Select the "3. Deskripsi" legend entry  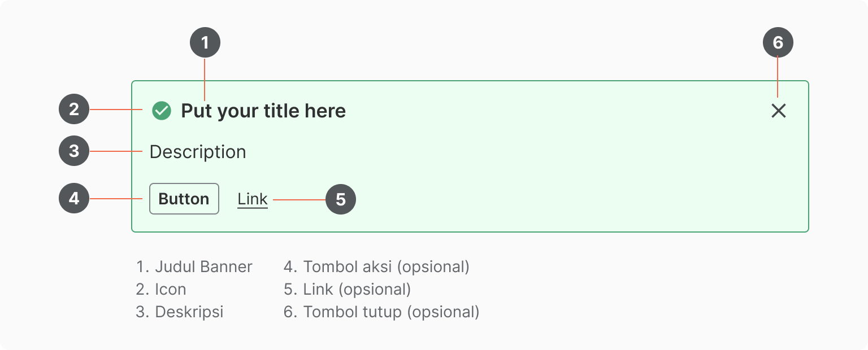180,312
